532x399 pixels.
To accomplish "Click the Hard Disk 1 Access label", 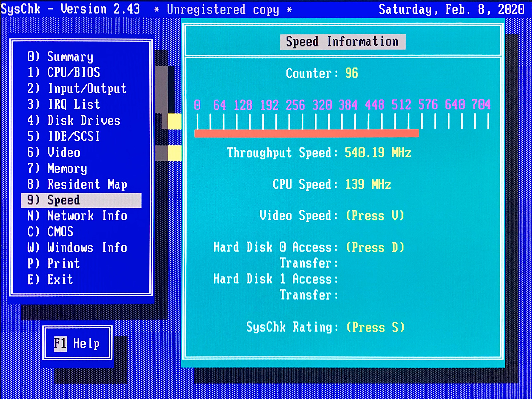I will (276, 279).
